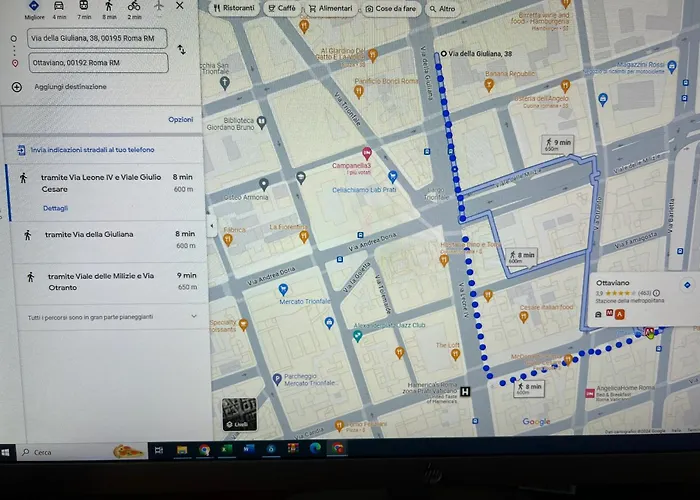Select route via Via Leone IV e Viale Giulio Cesare
Image resolution: width=700 pixels, height=500 pixels.
[x=106, y=192]
